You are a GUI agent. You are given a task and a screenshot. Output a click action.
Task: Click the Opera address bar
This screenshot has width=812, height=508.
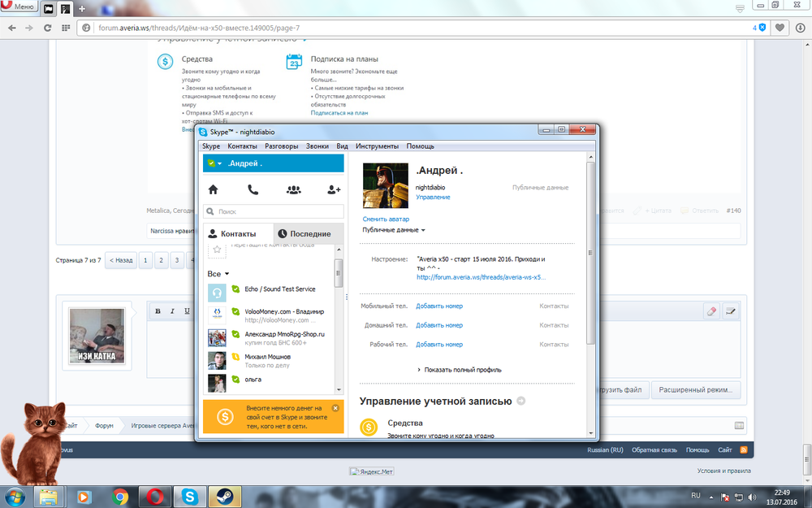(415, 28)
